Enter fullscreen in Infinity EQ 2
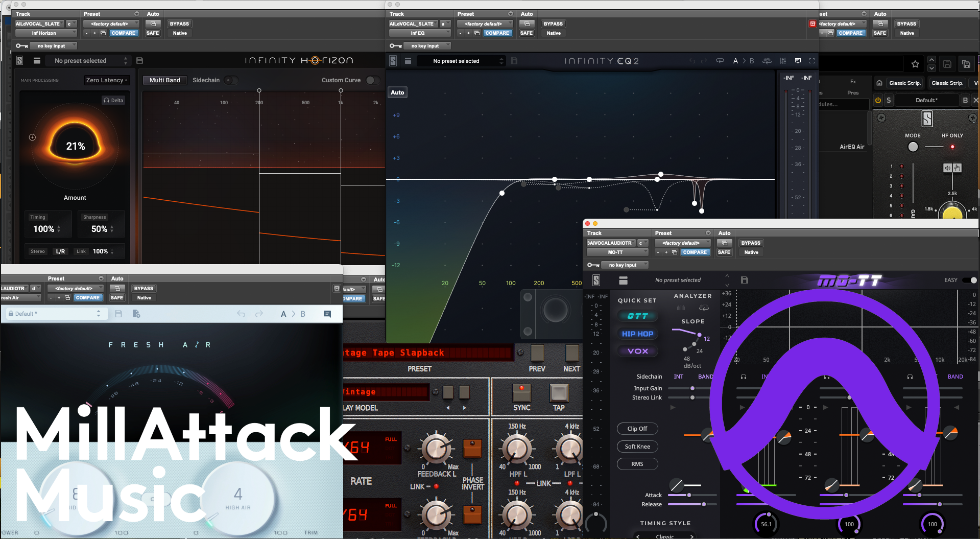Viewport: 980px width, 539px height. [x=812, y=61]
